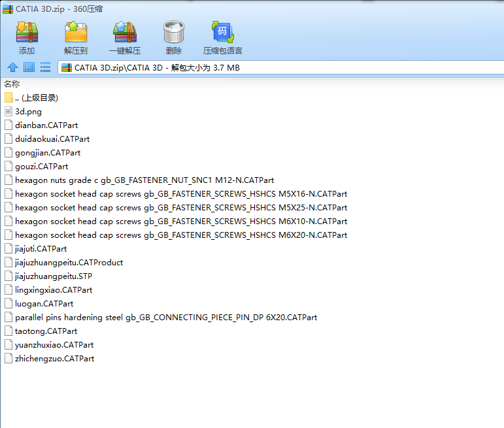The width and height of the screenshot is (504, 428).
Task: Select file name jiajuti.CATPart
Action: click(41, 249)
